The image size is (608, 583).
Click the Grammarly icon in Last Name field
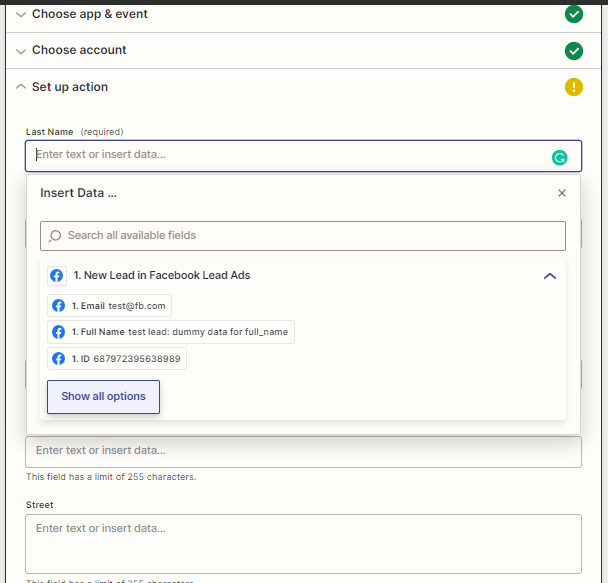click(559, 158)
